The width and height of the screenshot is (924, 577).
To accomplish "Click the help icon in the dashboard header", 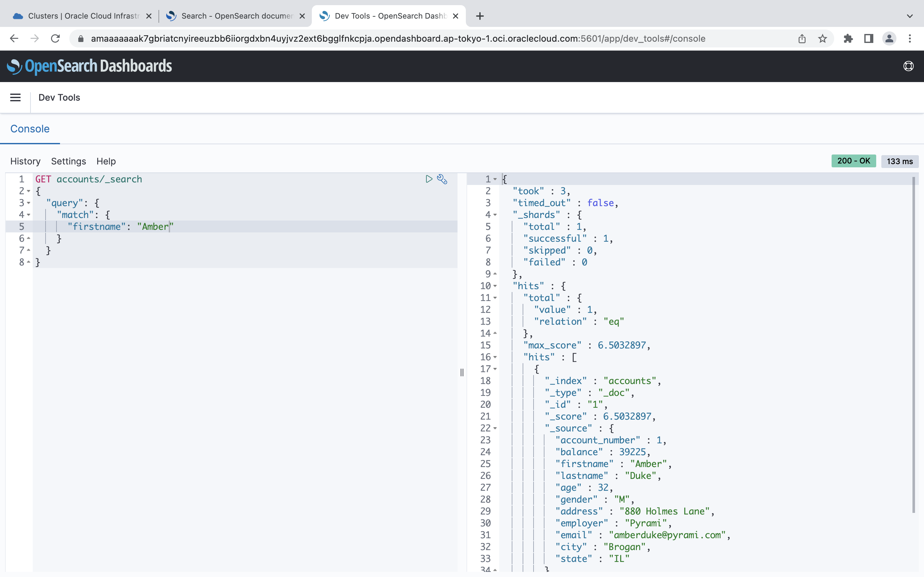I will pyautogui.click(x=908, y=66).
